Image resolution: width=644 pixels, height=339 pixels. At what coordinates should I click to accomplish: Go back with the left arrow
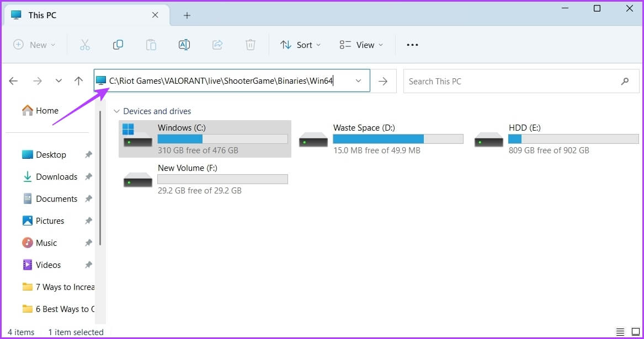(14, 81)
